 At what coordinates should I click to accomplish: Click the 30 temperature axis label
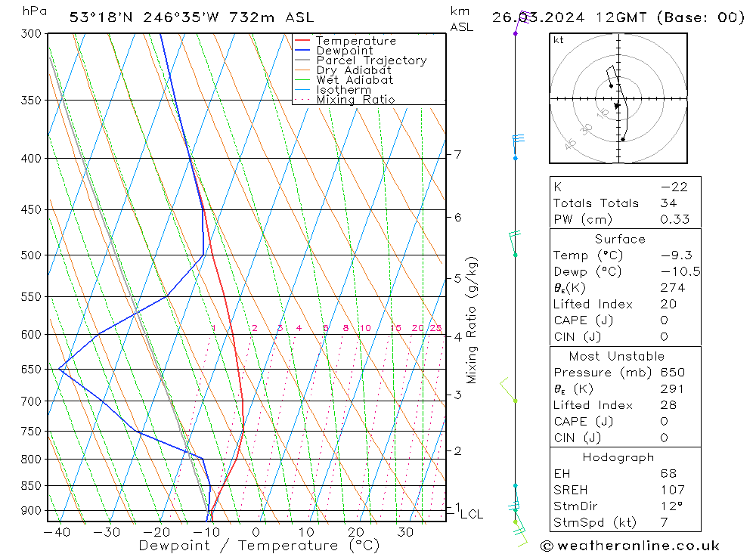(x=405, y=532)
